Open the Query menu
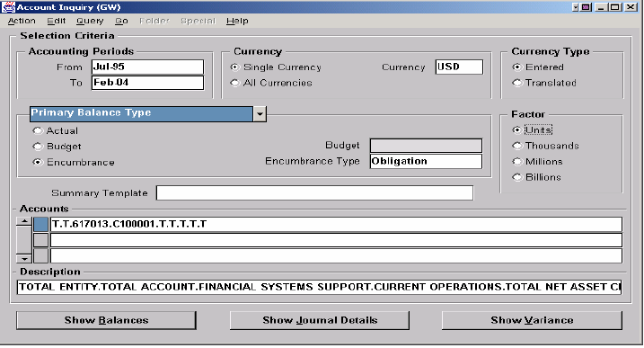 pos(90,21)
